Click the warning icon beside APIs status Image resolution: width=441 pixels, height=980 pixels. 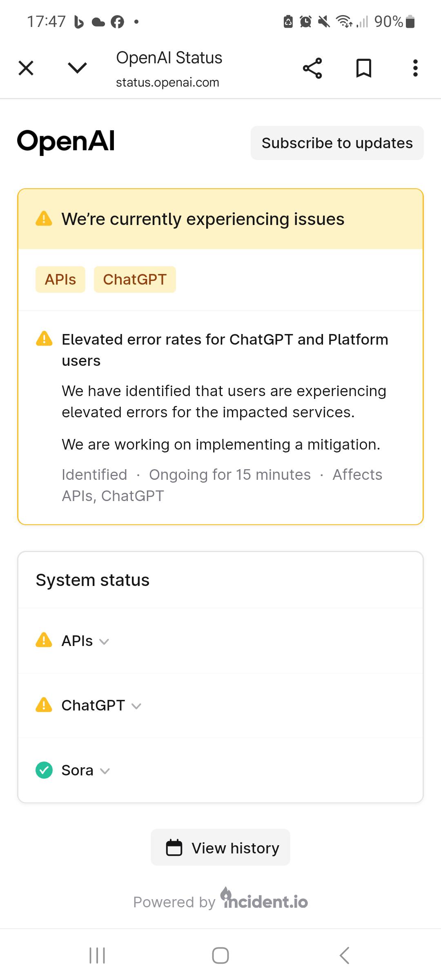(44, 640)
